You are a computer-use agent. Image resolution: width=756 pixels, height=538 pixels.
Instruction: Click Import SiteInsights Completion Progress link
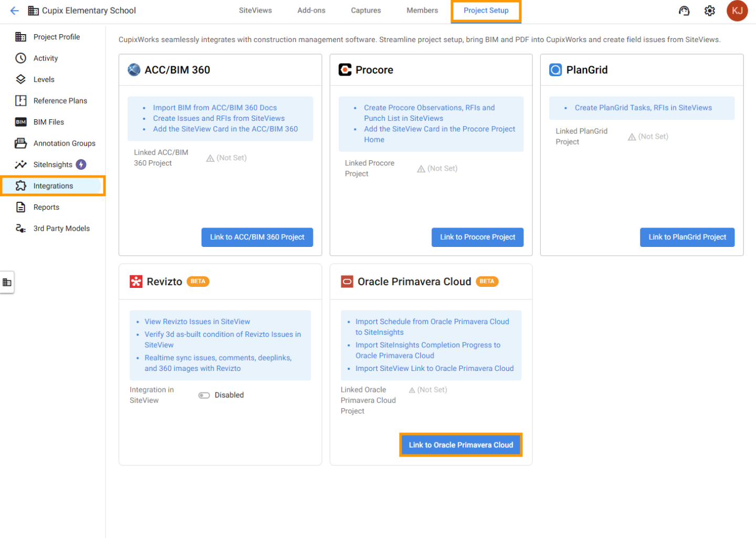(x=428, y=350)
